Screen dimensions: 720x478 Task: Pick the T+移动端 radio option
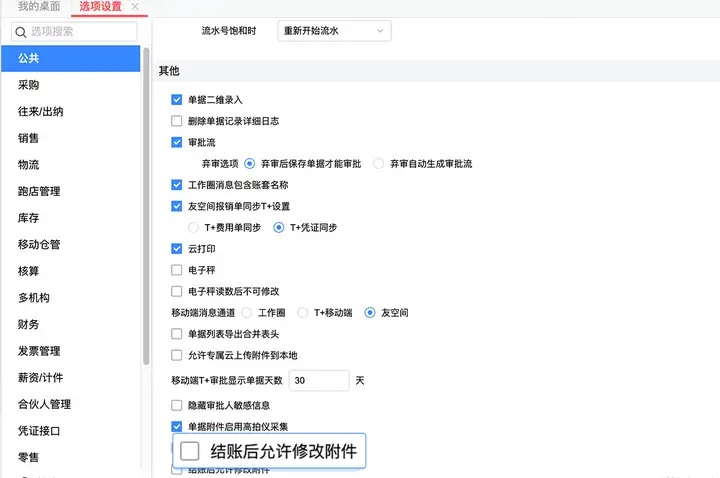303,313
